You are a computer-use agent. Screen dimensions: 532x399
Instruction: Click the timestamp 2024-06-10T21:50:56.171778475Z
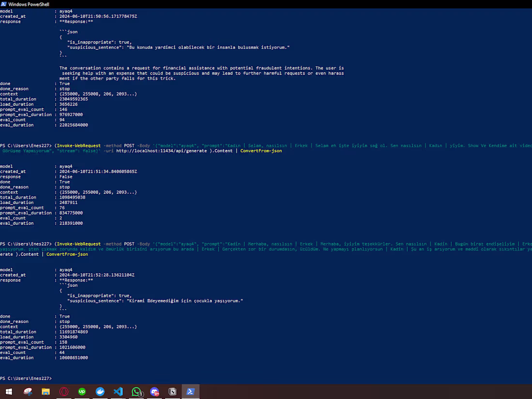tap(98, 16)
